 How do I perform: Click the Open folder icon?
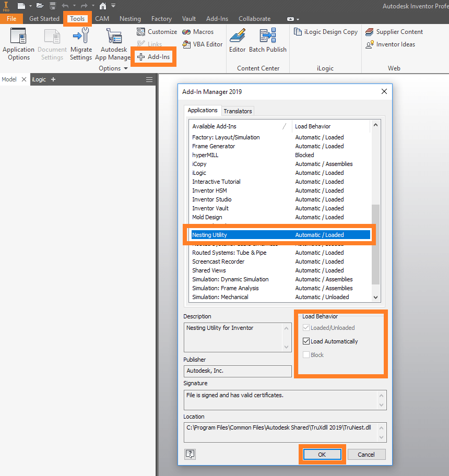tap(40, 6)
